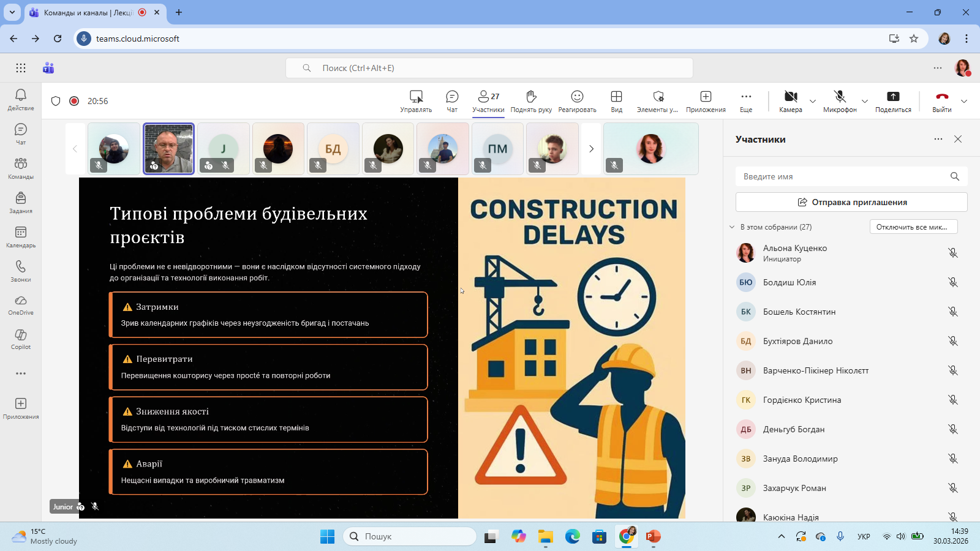Open OneDrive in the sidebar
The width and height of the screenshot is (980, 551).
[21, 304]
